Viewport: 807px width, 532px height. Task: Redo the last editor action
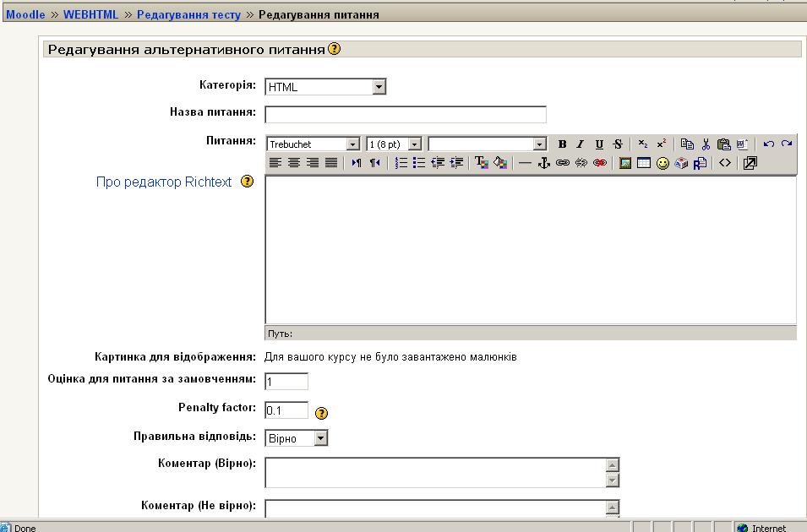(787, 144)
